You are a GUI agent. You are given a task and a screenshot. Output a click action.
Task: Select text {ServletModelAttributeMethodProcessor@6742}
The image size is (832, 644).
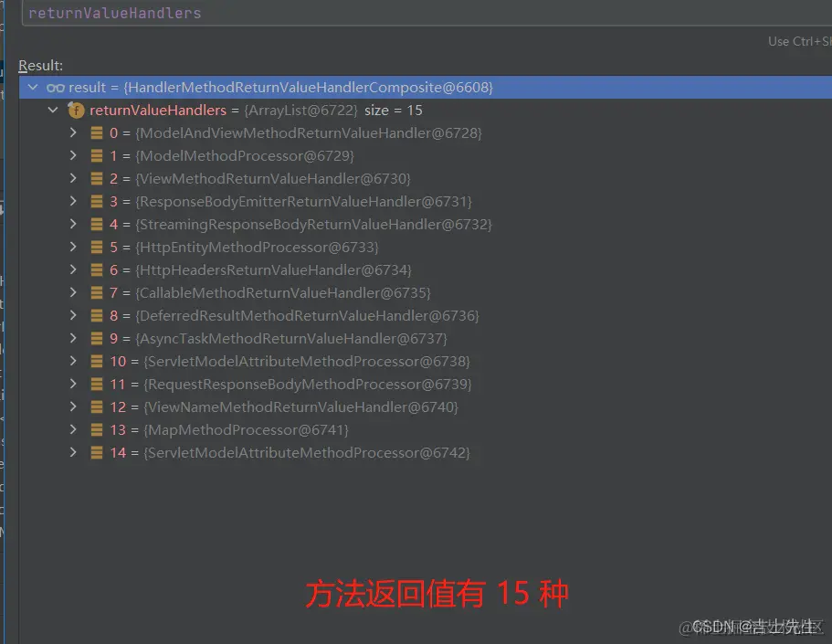(x=307, y=452)
